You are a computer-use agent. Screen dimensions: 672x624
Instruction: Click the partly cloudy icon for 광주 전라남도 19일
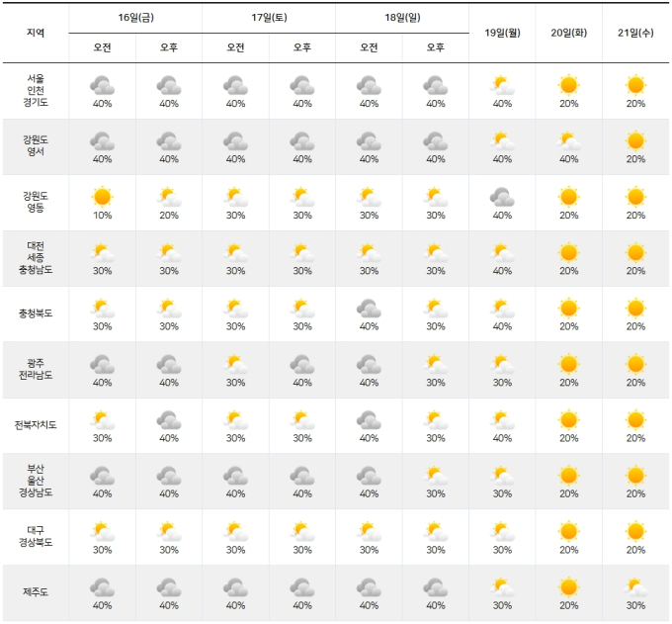(x=502, y=364)
